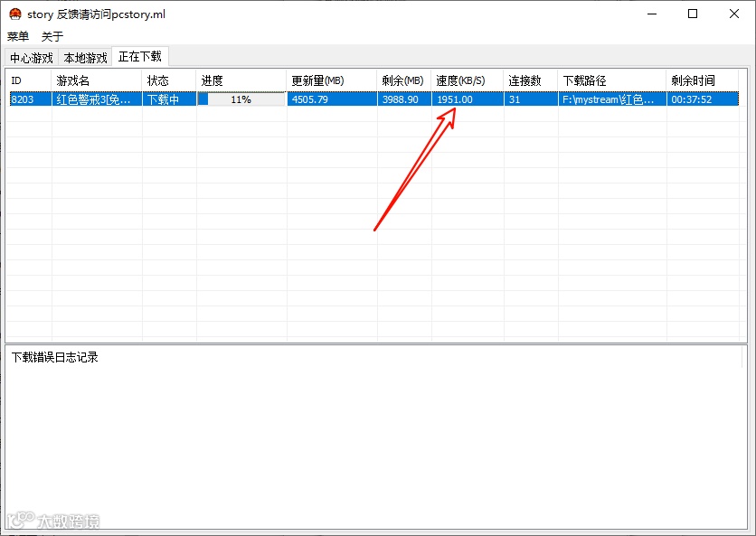
Task: Click the 剩余(MB) column header
Action: (404, 80)
